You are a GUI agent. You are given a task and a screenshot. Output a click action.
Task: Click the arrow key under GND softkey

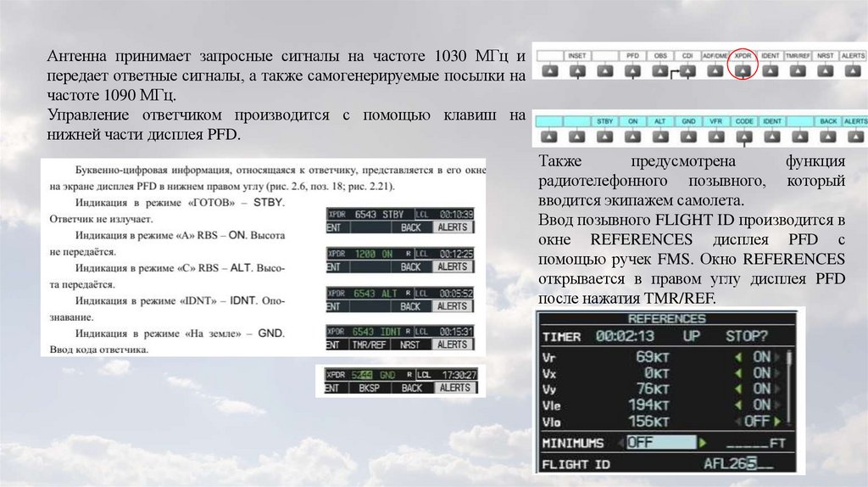coord(688,137)
